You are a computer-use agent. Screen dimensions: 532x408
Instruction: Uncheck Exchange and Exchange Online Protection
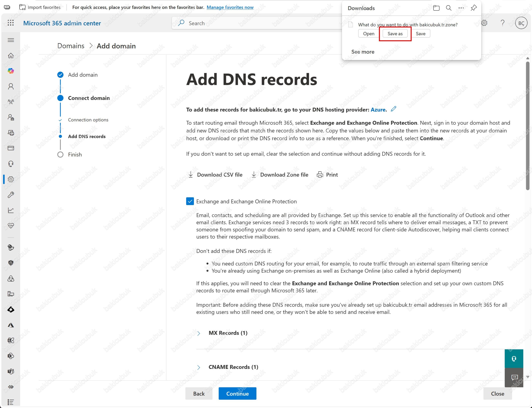[190, 201]
